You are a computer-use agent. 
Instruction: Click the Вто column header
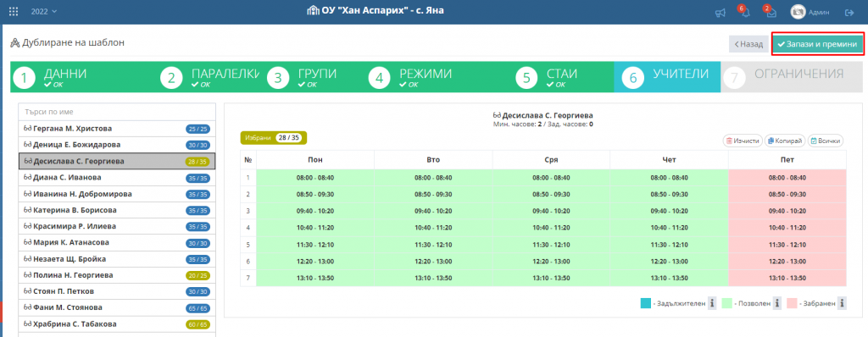[x=433, y=159]
